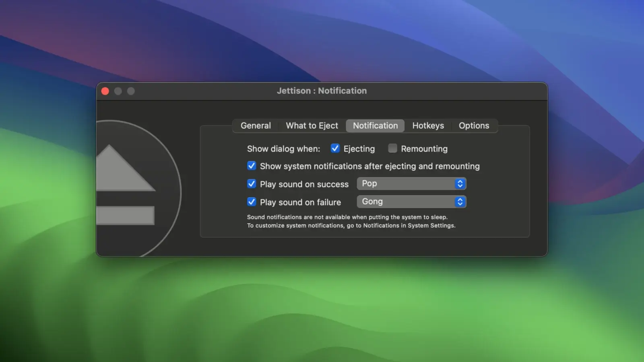Go to the Hotkeys tab

click(x=428, y=126)
